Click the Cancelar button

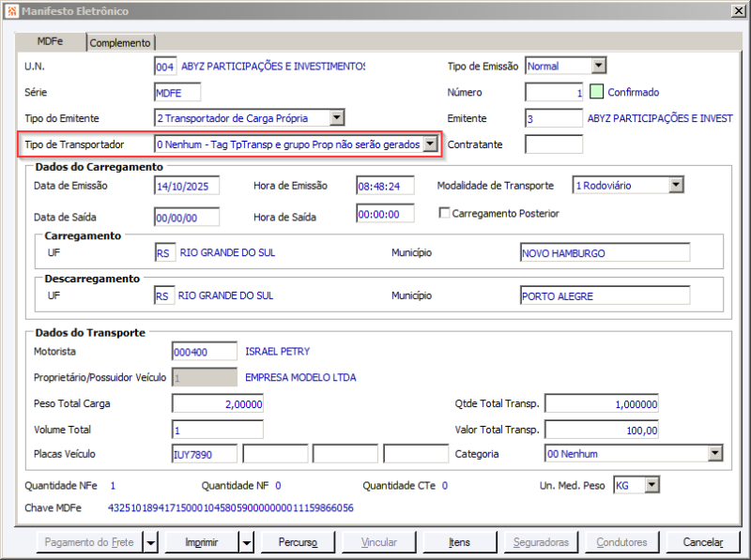click(x=702, y=542)
